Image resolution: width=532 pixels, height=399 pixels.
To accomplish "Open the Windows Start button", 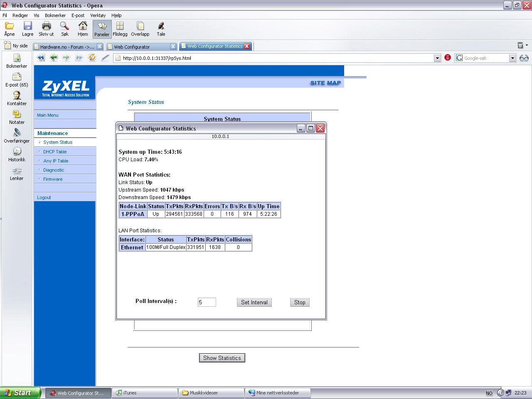I will (20, 393).
